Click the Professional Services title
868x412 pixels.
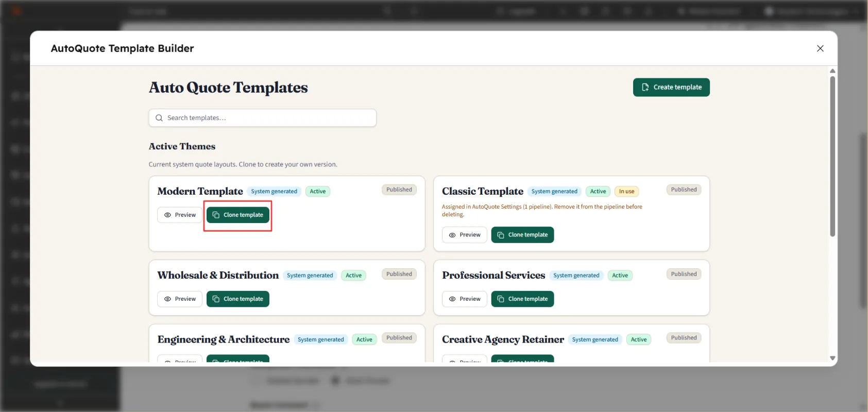[x=493, y=275]
